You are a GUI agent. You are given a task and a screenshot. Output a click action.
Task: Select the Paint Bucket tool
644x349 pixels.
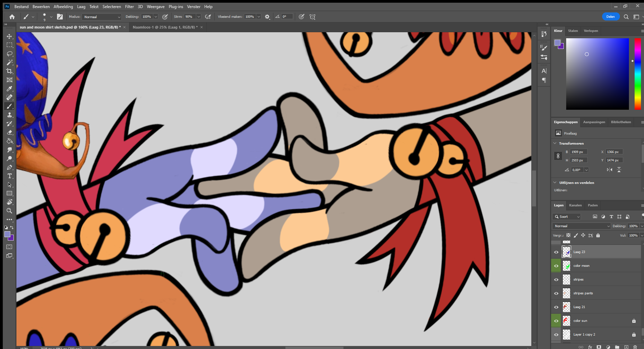point(9,141)
